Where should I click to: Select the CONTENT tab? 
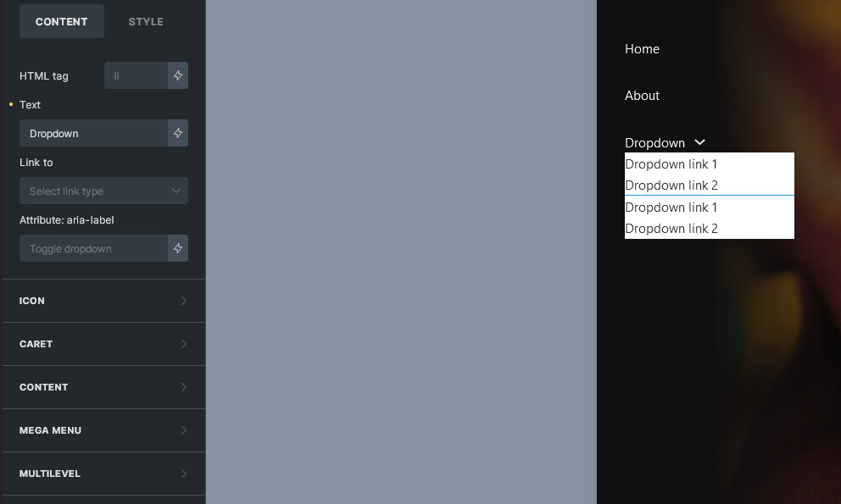[x=61, y=21]
